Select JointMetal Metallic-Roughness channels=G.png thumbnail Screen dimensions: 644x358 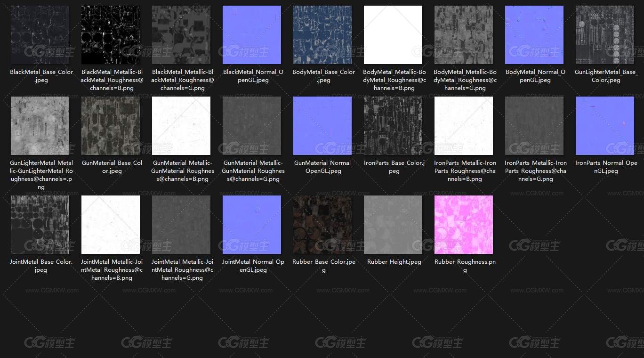coord(181,225)
